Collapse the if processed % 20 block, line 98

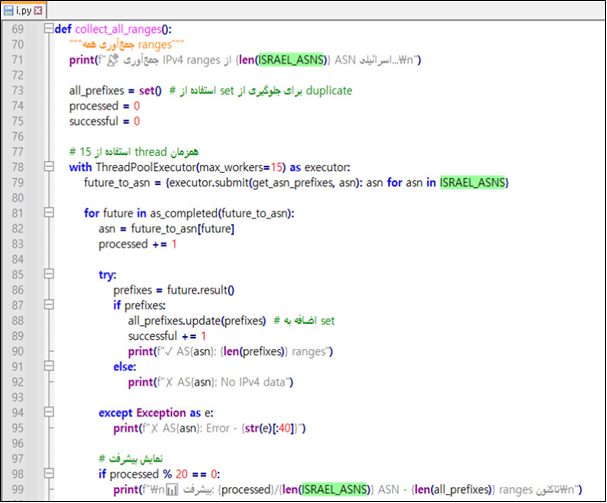[49, 473]
